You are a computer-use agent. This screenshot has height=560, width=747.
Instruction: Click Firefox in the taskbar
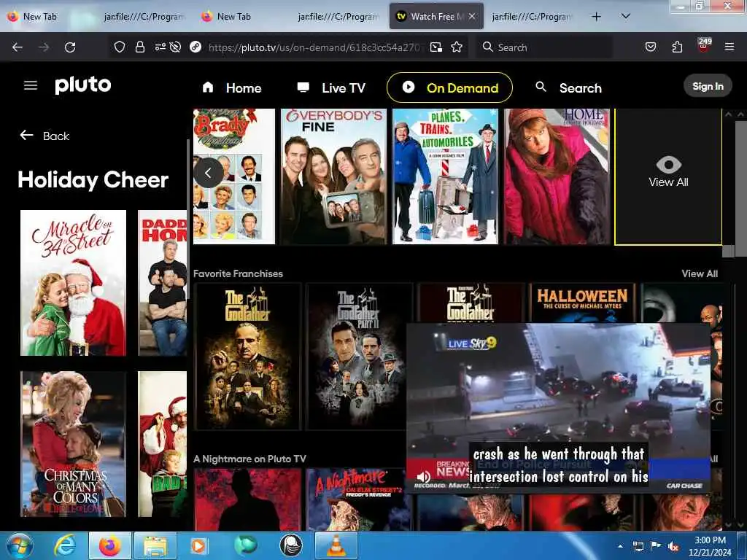coord(109,545)
